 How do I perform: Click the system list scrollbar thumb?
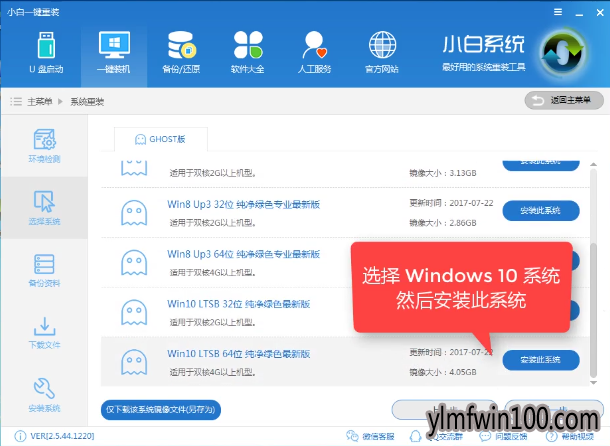[x=593, y=309]
